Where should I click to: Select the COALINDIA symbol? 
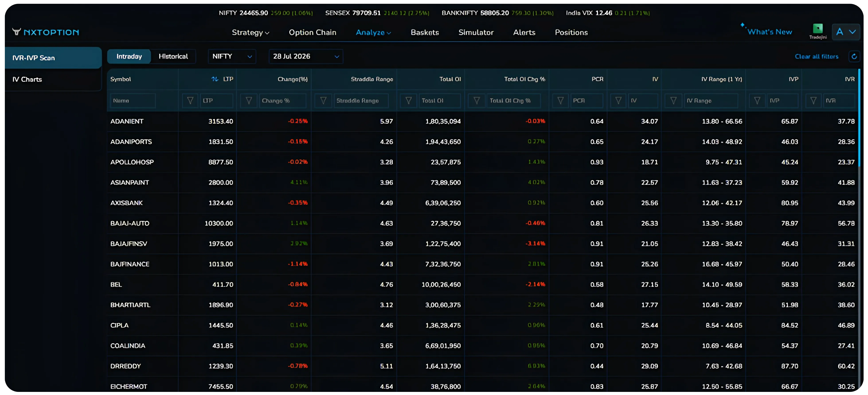coord(128,346)
